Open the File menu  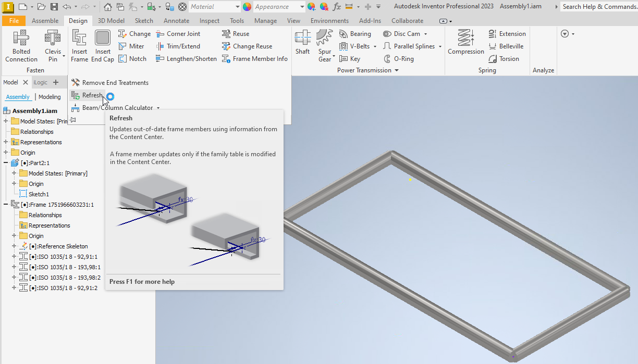click(x=14, y=21)
